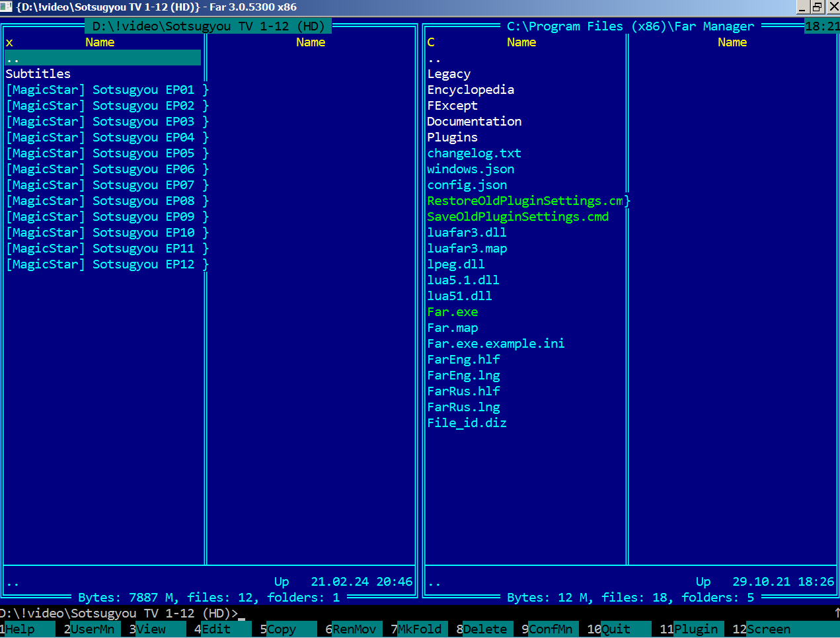This screenshot has height=638, width=840.
Task: Select [MagicStar] Sotsugyou EP08 file
Action: [x=103, y=201]
